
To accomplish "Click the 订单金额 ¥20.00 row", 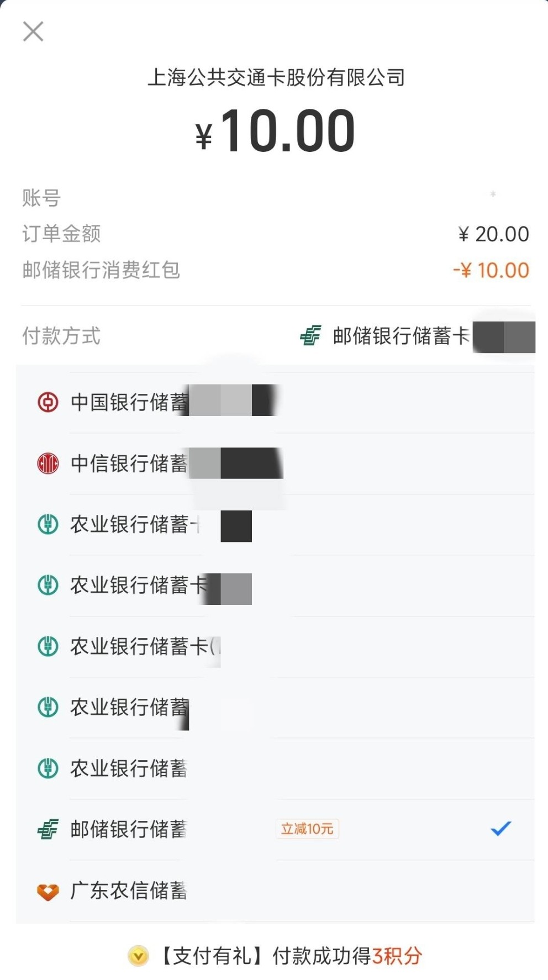I will click(x=275, y=234).
